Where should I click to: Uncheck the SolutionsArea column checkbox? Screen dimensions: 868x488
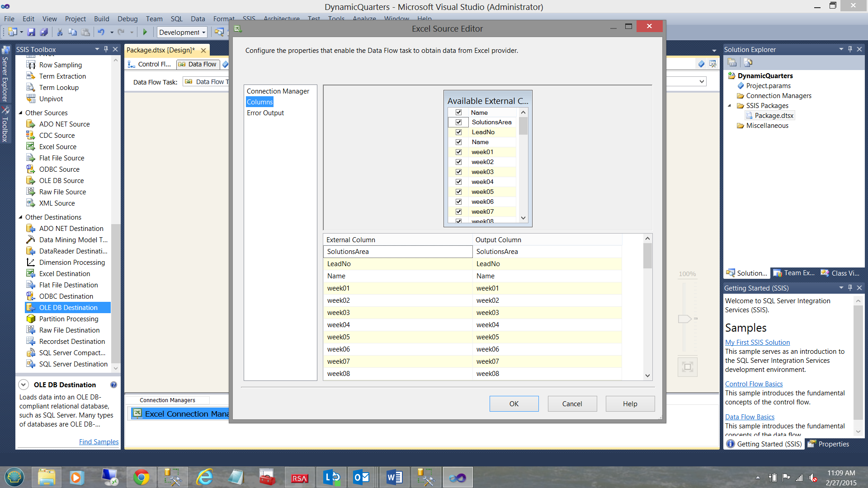pyautogui.click(x=458, y=122)
